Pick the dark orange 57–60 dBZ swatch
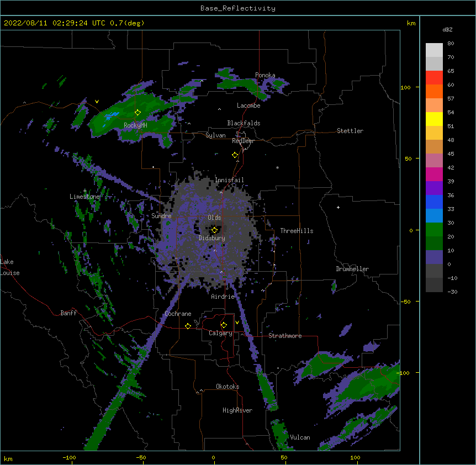The width and height of the screenshot is (476, 465). 434,91
